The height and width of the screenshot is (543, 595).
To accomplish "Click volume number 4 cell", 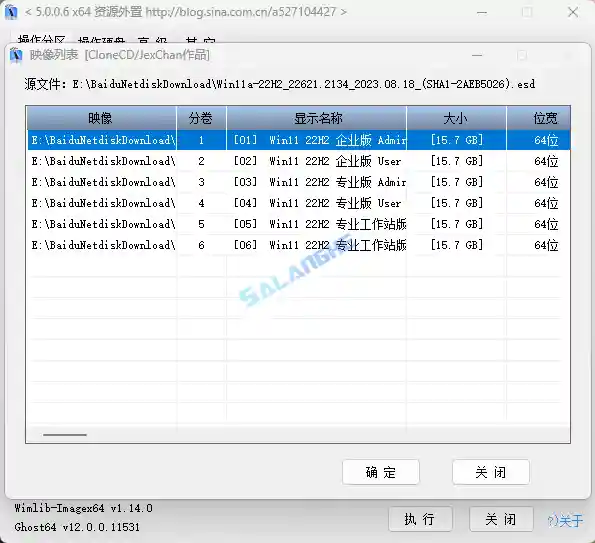I will tap(201, 203).
